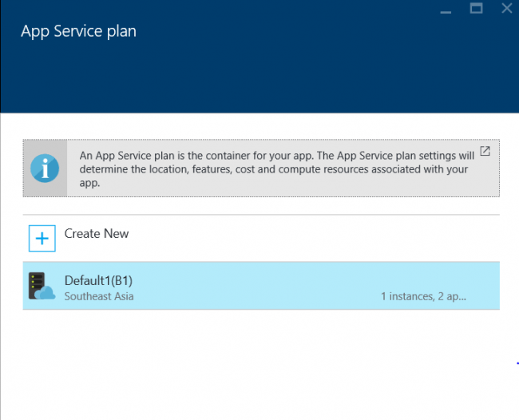Image resolution: width=519 pixels, height=420 pixels.
Task: Click the empty space right of Create New
Action: click(315, 238)
